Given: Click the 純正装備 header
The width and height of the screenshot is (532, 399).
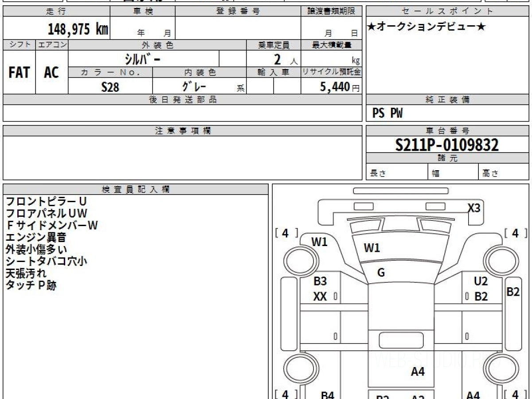Looking at the screenshot, I should pyautogui.click(x=448, y=100).
